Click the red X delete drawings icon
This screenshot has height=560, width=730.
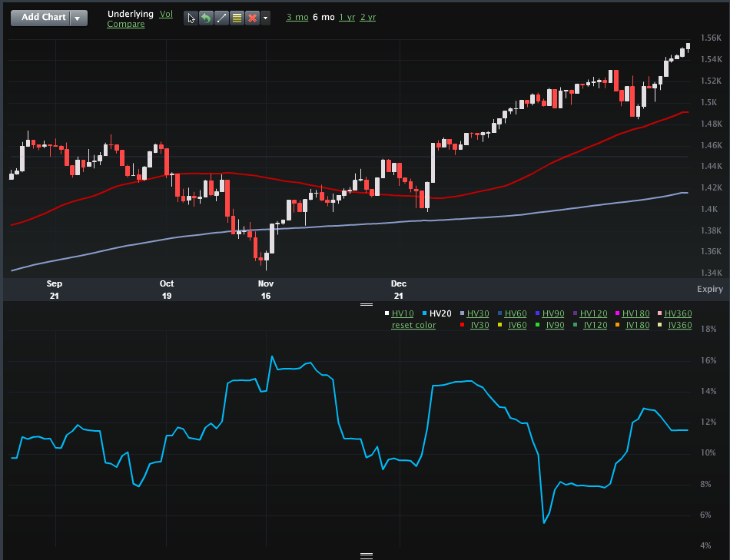pos(251,18)
